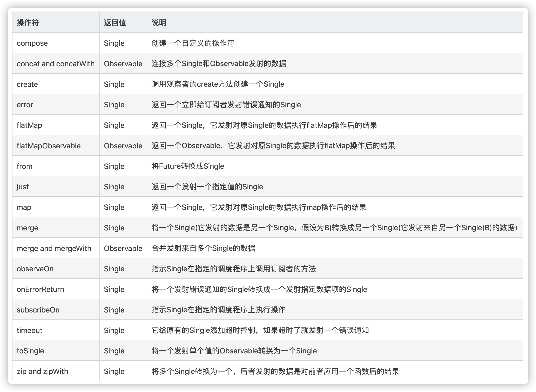Select the compose operator cell
536x392 pixels.
point(32,43)
